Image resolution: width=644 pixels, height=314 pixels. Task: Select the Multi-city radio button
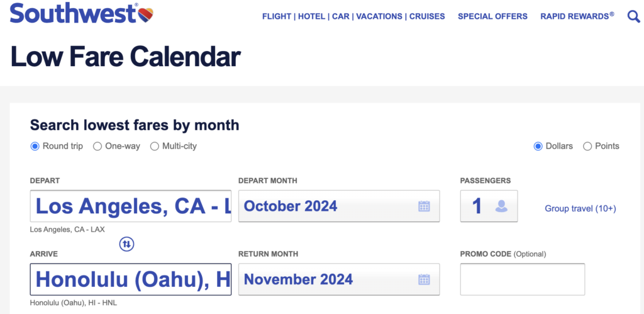click(x=155, y=146)
